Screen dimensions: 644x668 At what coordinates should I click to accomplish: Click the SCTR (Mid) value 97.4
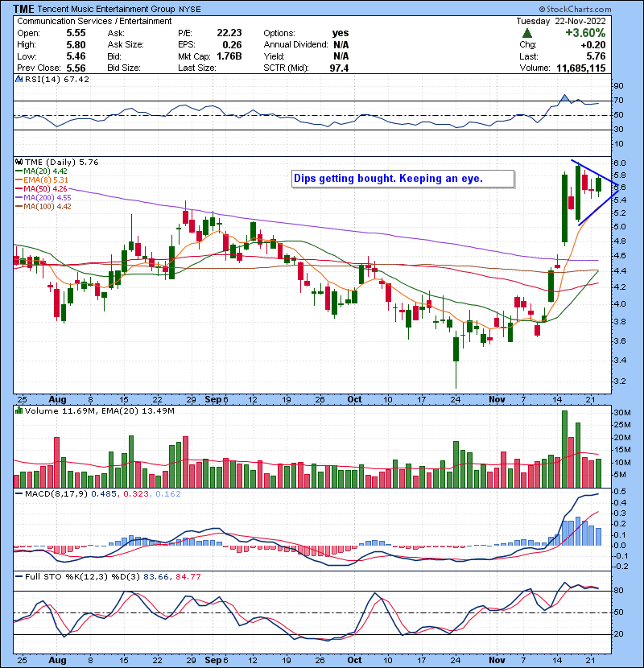(x=339, y=68)
